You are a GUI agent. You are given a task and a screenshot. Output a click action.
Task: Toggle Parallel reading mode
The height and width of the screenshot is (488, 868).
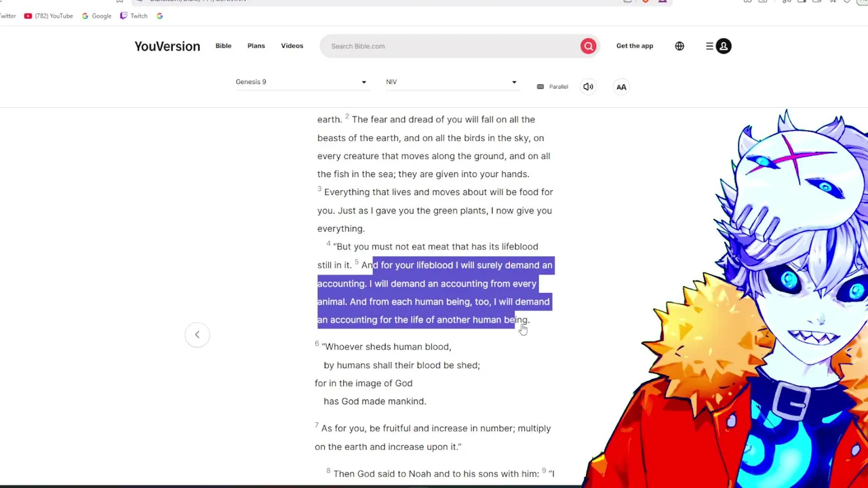pyautogui.click(x=552, y=87)
